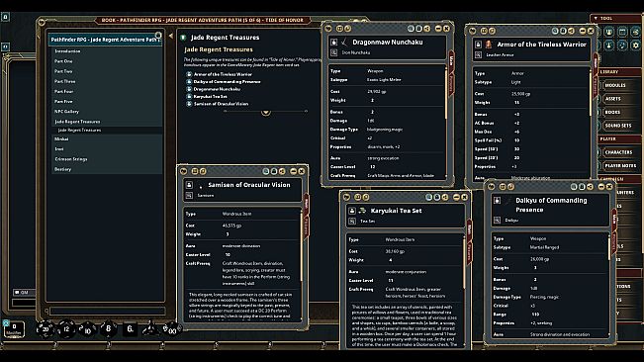Roll the d12 die
Image resolution: width=644 pixels, height=362 pixels.
point(66,329)
